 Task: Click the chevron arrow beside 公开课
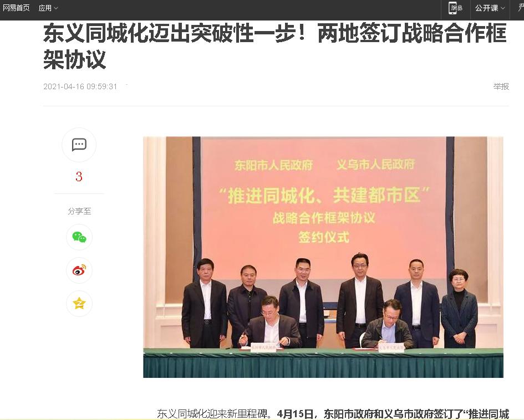502,8
